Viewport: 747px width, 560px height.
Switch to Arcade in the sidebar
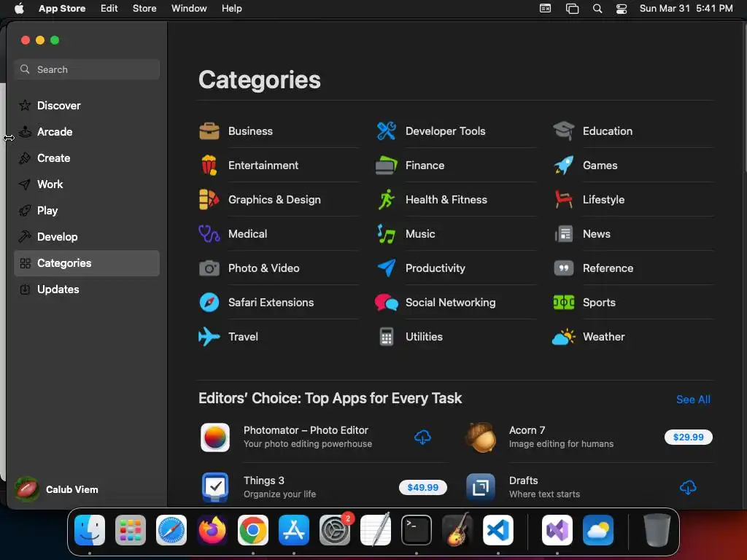(x=87, y=132)
